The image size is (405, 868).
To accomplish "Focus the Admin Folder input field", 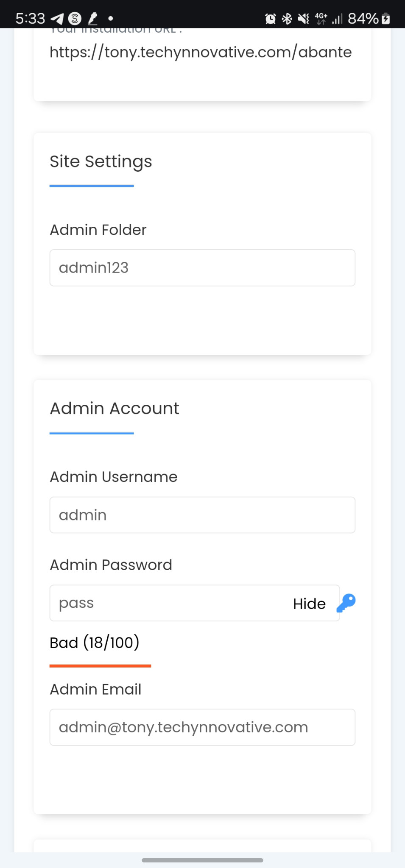I will [202, 268].
